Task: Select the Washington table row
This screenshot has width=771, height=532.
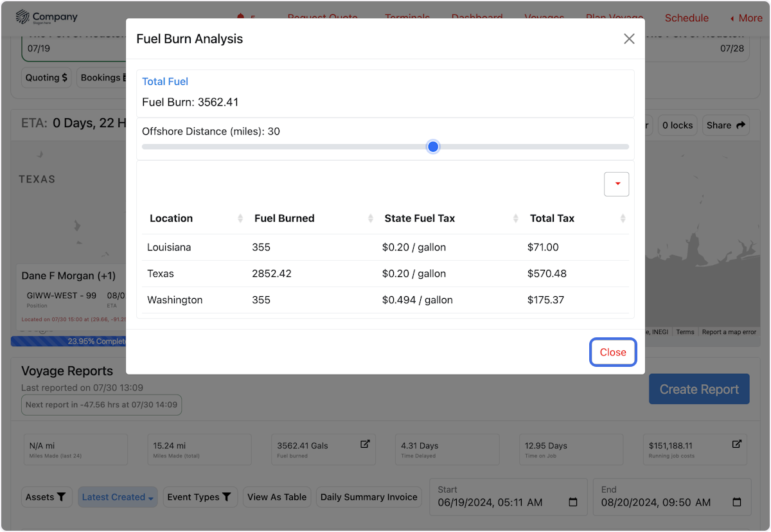Action: 385,300
